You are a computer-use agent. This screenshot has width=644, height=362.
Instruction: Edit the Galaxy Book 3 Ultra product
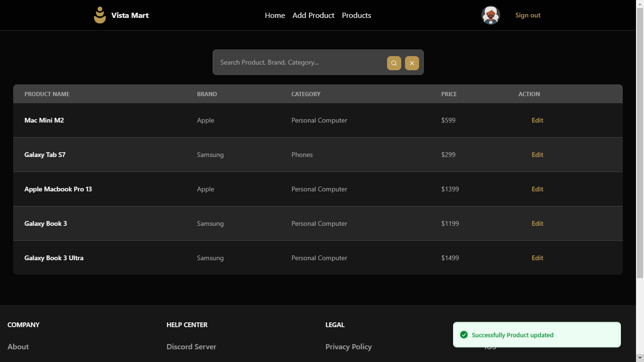[537, 258]
